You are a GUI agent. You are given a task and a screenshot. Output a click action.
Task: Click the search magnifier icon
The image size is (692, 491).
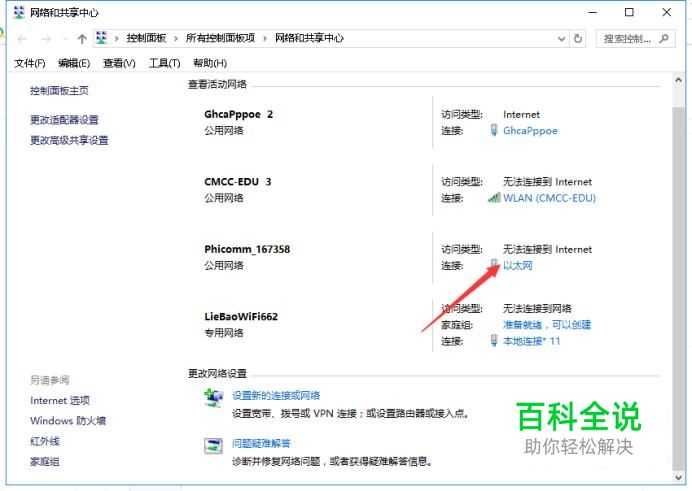click(x=664, y=39)
